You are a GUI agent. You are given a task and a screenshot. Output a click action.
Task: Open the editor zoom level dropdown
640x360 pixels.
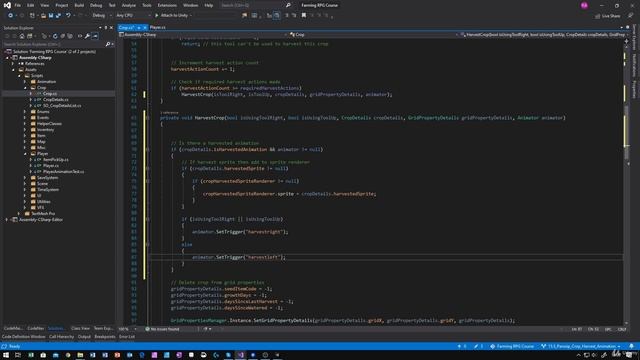pos(127,329)
